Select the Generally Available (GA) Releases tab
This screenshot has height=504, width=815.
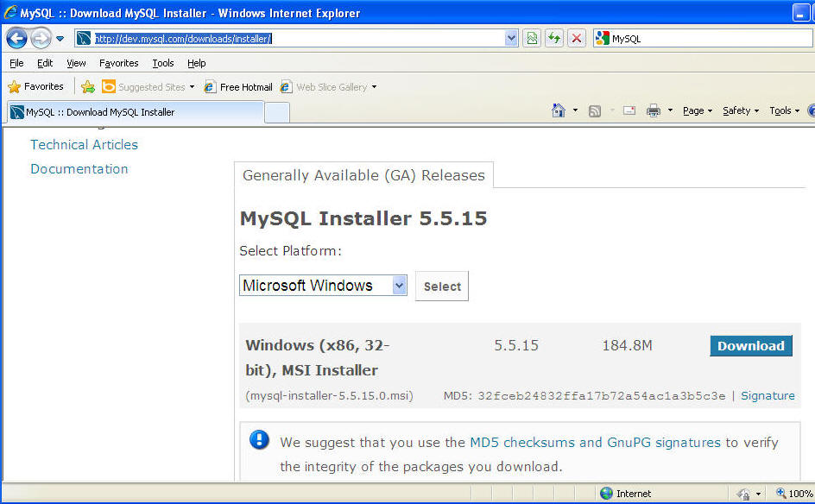363,175
